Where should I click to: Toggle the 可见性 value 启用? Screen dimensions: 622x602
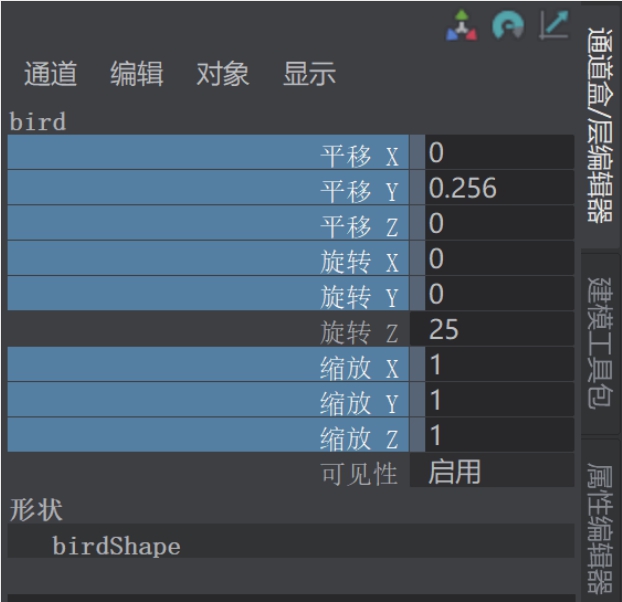pyautogui.click(x=499, y=471)
